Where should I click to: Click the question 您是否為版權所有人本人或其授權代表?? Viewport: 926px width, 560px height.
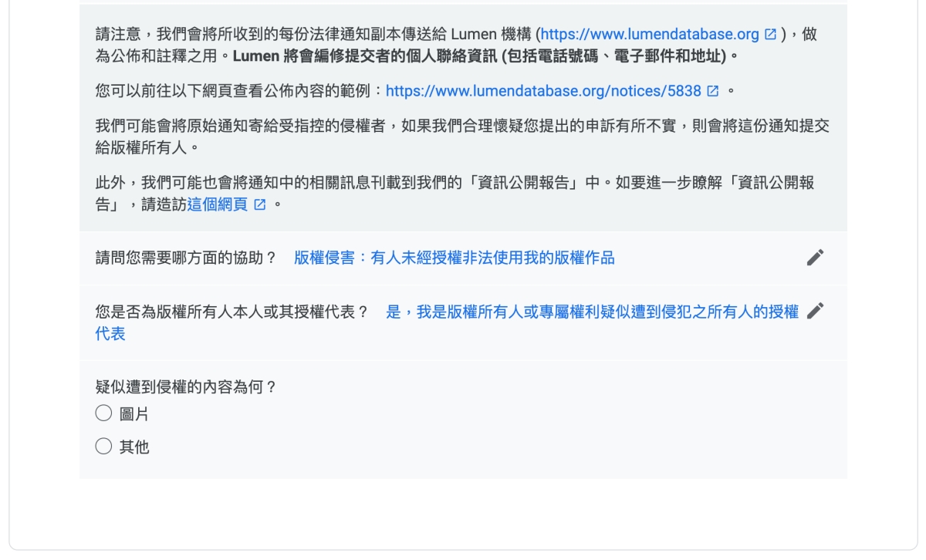point(232,312)
